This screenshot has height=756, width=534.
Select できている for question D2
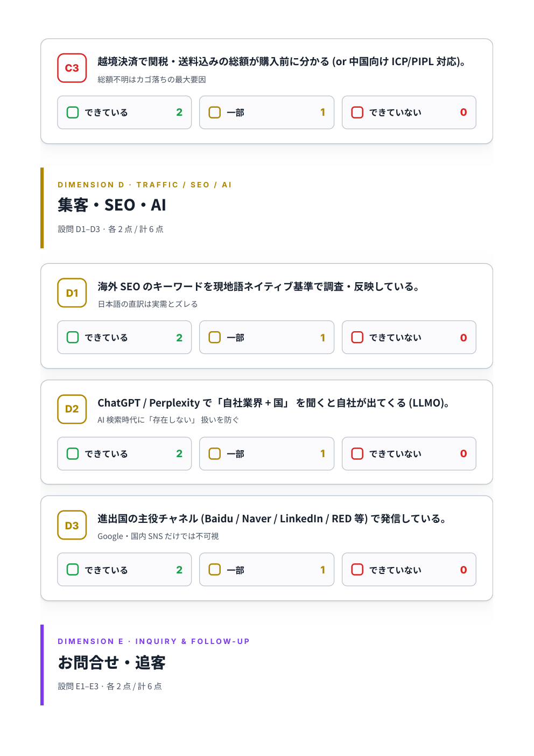click(124, 454)
